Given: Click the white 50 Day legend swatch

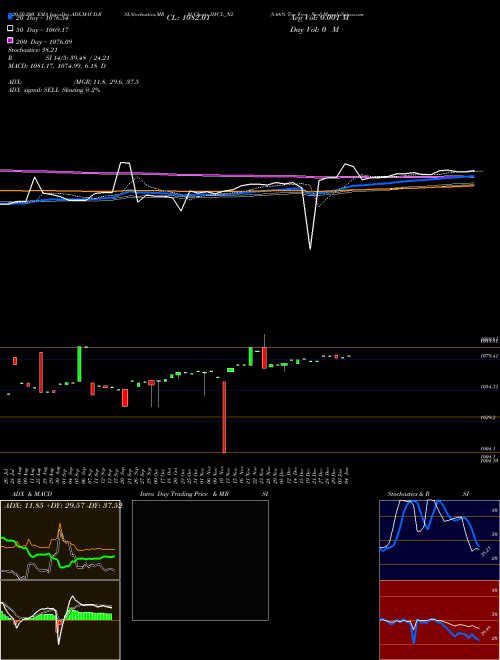Looking at the screenshot, I should click(10, 29).
